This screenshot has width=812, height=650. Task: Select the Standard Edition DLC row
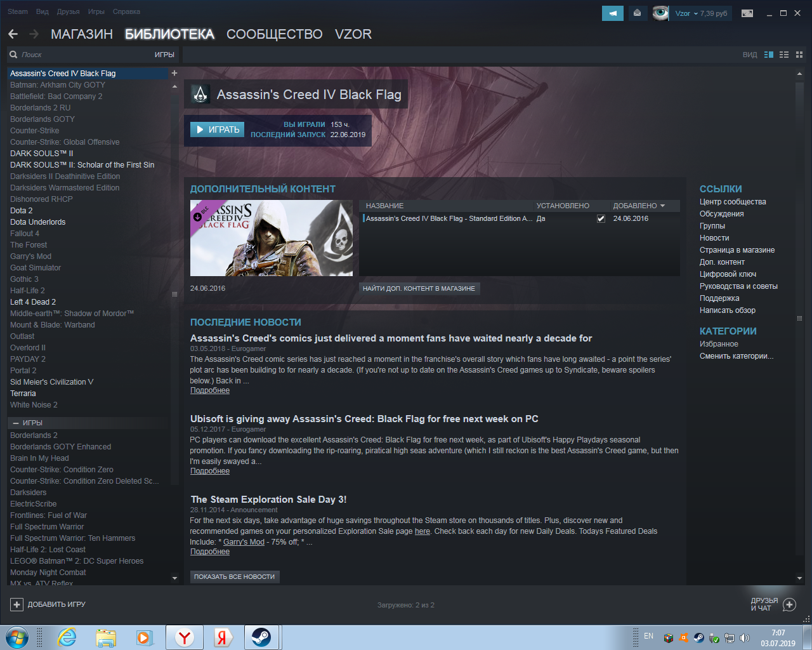(520, 218)
